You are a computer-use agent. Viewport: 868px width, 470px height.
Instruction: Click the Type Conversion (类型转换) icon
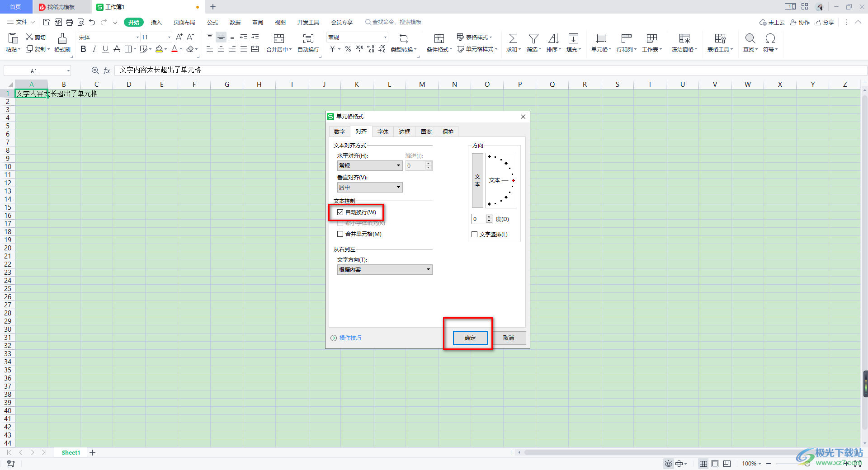coord(404,38)
